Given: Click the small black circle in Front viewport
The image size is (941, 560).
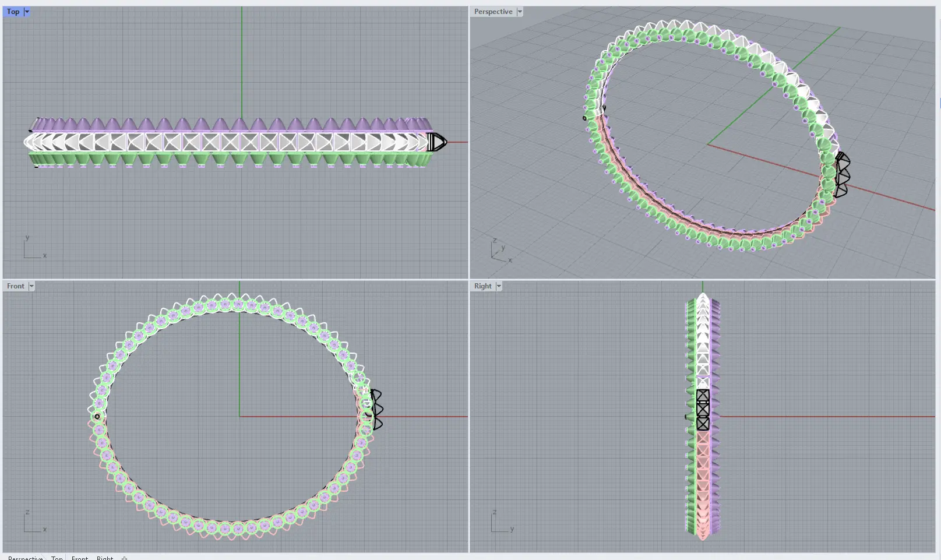Looking at the screenshot, I should 97,417.
